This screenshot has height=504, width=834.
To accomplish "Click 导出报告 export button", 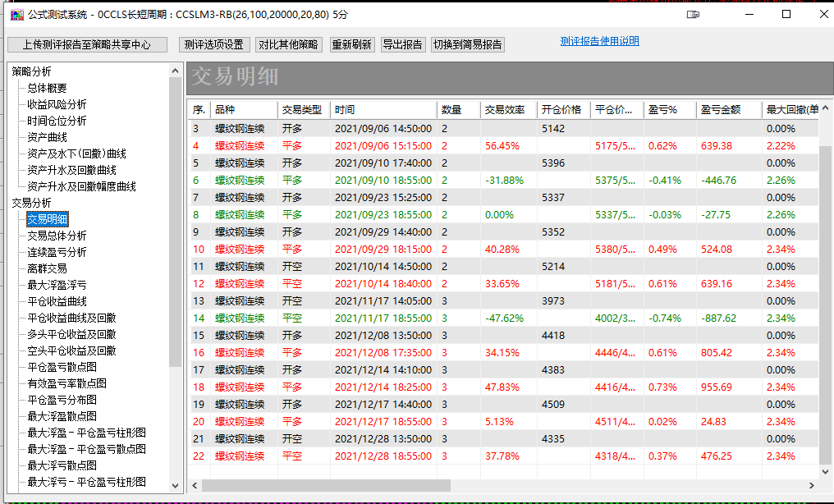I will (403, 44).
